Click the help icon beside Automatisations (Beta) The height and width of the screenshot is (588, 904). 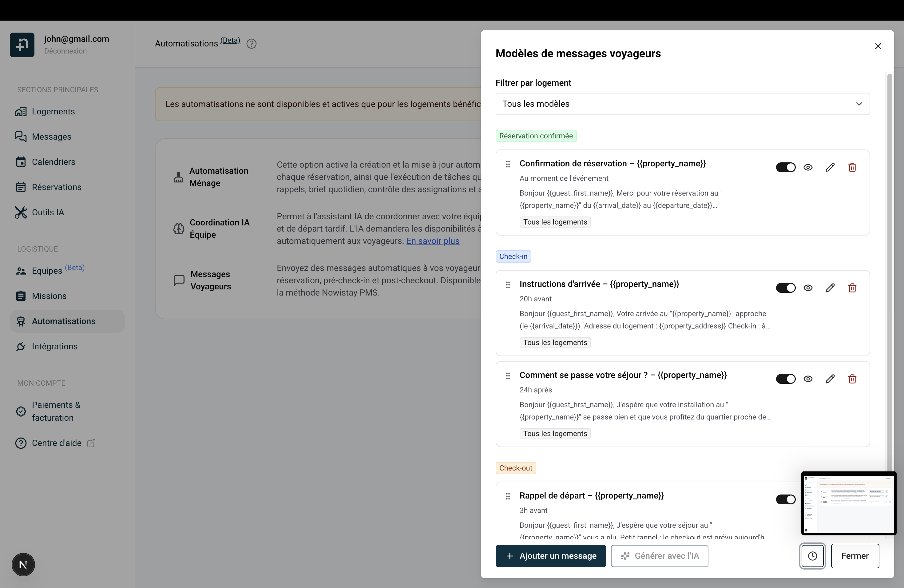point(251,43)
